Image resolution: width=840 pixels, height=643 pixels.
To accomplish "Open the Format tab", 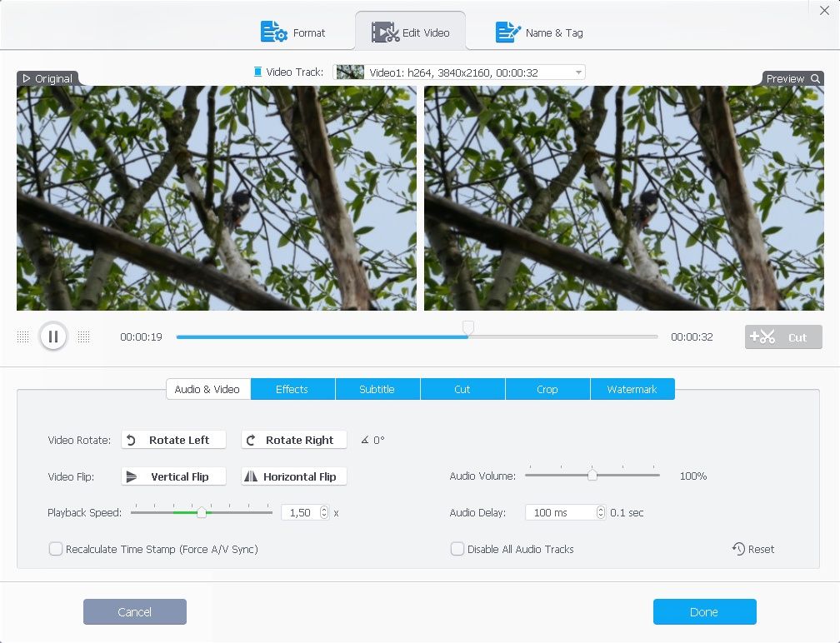I will click(292, 32).
